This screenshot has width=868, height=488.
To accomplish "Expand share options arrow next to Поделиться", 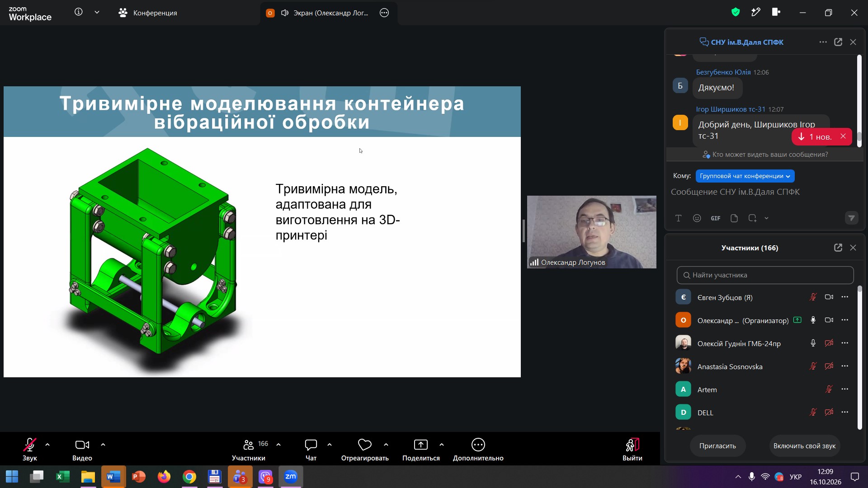I will 442,445.
